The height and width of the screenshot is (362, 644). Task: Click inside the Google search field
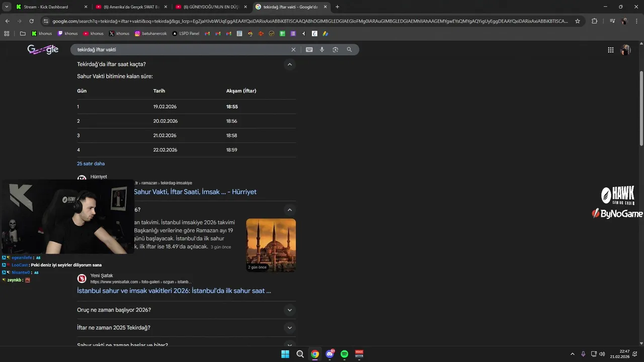pos(181,50)
